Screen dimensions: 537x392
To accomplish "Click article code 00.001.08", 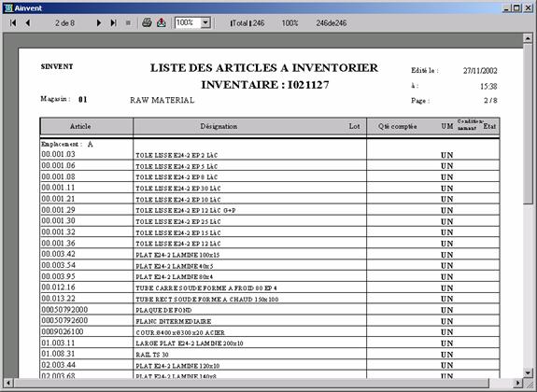I will pyautogui.click(x=58, y=176).
